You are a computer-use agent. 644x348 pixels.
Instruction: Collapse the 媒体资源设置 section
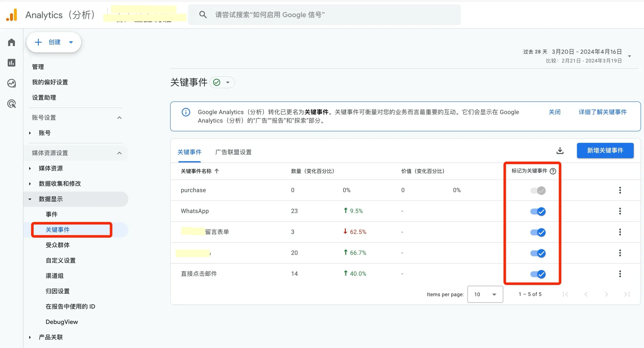pyautogui.click(x=119, y=153)
